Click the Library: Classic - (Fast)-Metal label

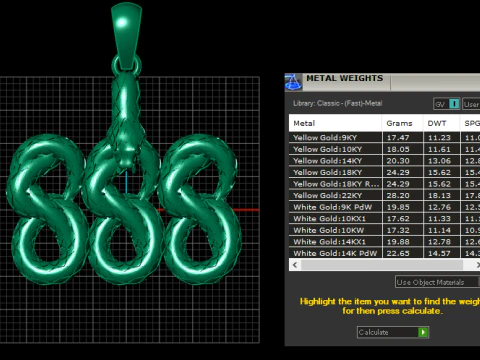coord(337,103)
